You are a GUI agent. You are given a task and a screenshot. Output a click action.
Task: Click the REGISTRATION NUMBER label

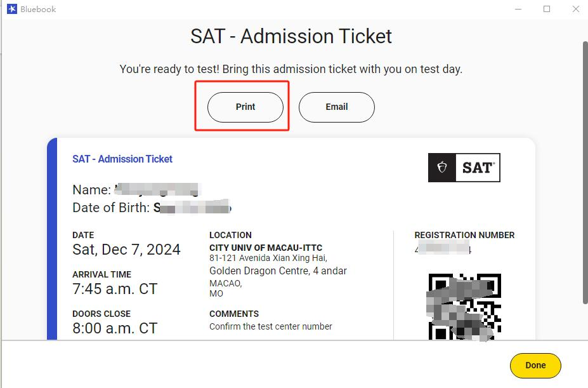pos(464,235)
